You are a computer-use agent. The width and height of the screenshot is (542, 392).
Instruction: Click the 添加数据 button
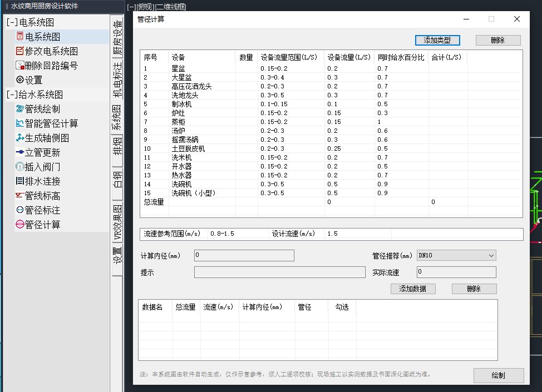coord(413,289)
